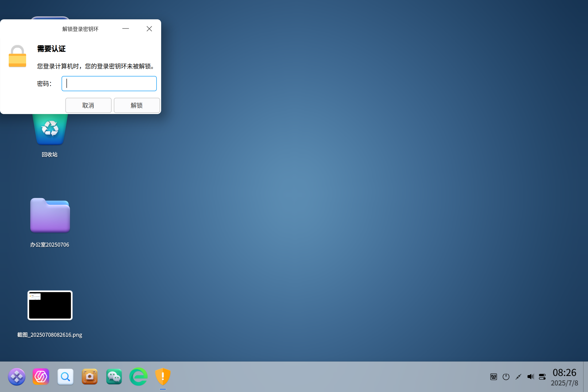The image size is (588, 392).
Task: Open the orange camera screenshot app
Action: 90,377
